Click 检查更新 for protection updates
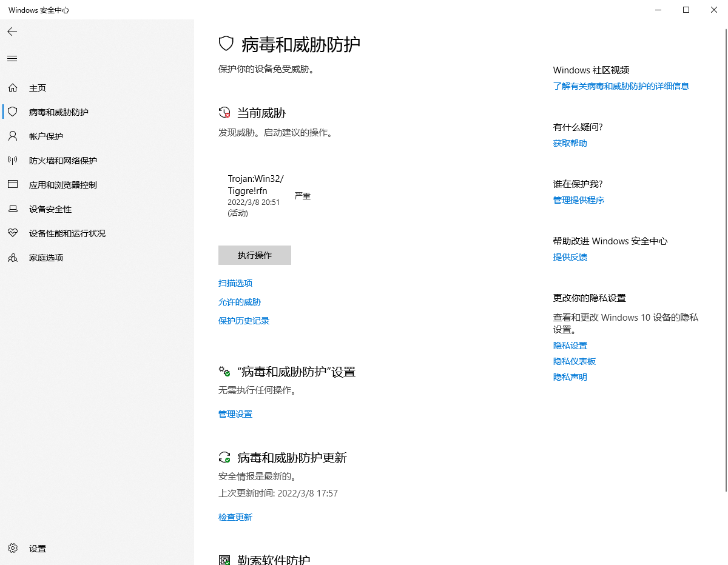The image size is (728, 565). (235, 517)
